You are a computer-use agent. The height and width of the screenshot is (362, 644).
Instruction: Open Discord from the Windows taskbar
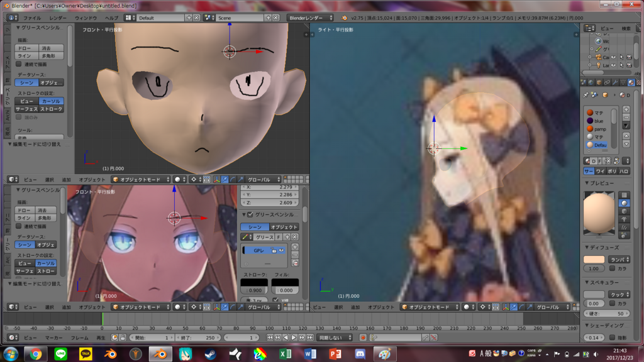360,354
